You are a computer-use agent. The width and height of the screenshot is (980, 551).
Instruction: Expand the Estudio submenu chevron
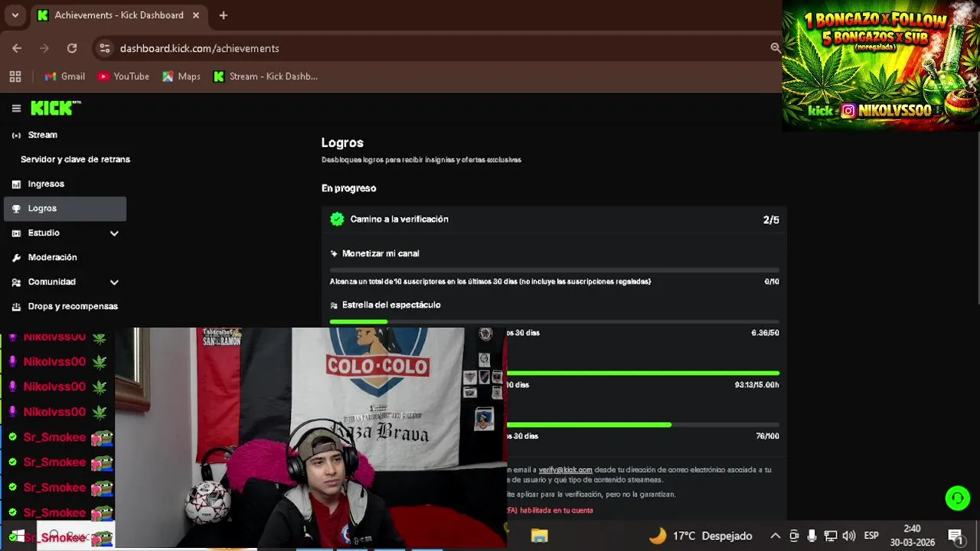[114, 233]
